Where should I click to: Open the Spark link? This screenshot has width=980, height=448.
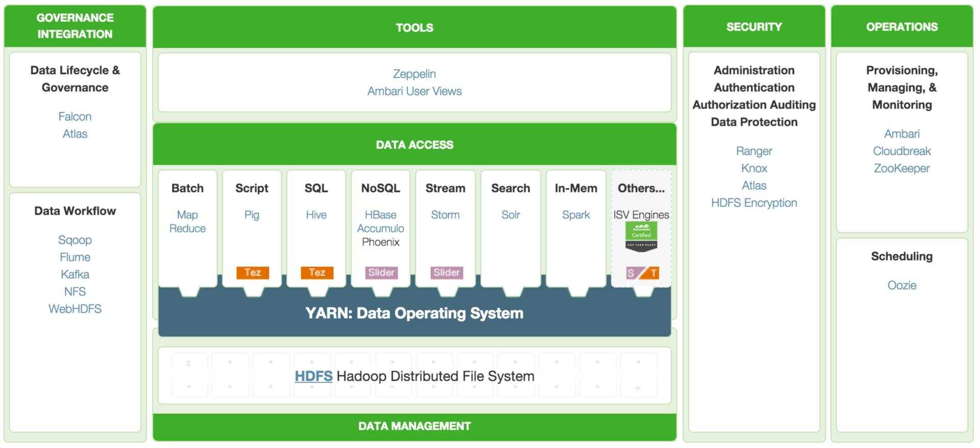tap(576, 215)
